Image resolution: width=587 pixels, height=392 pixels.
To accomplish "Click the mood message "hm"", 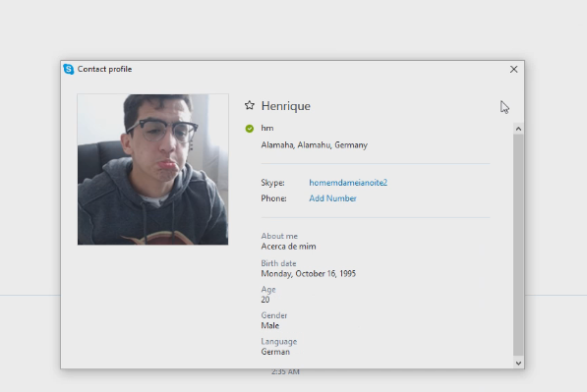I will point(267,128).
